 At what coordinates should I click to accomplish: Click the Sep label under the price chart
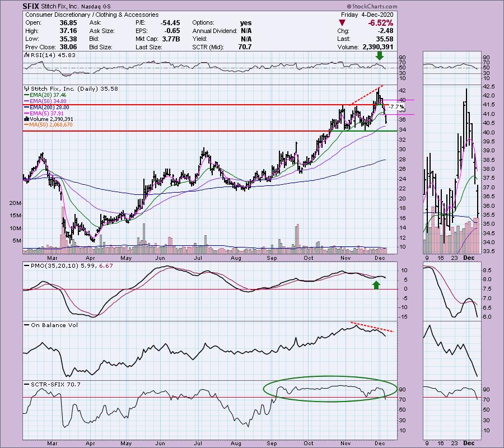272,258
